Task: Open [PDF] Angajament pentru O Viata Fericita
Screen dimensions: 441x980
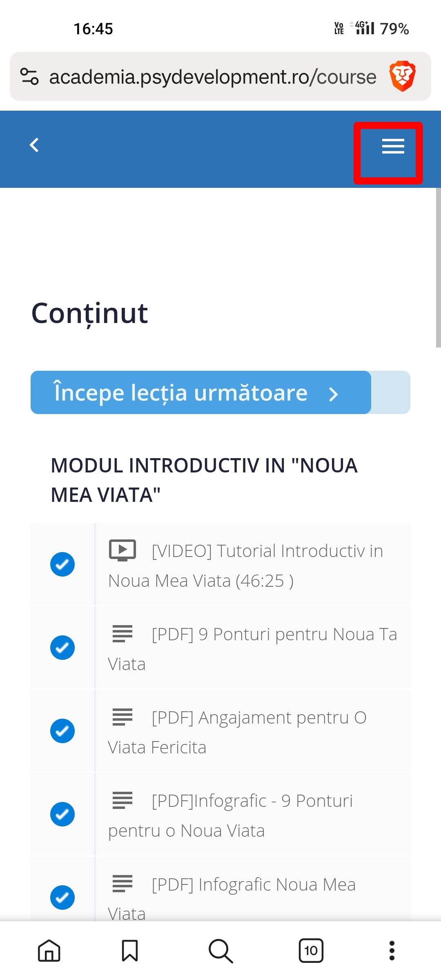Action: pyautogui.click(x=237, y=732)
